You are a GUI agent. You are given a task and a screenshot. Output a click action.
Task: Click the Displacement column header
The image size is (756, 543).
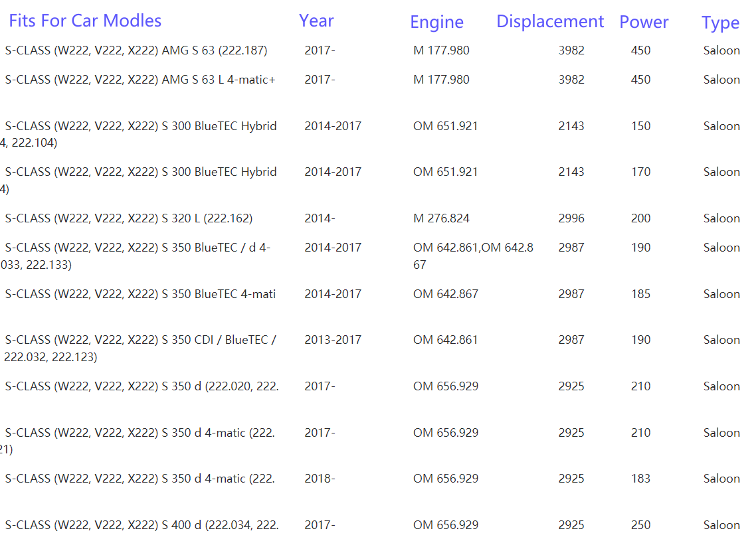point(549,21)
